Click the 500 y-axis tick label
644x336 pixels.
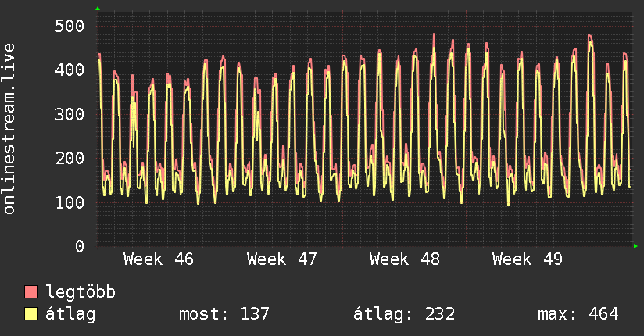70,26
